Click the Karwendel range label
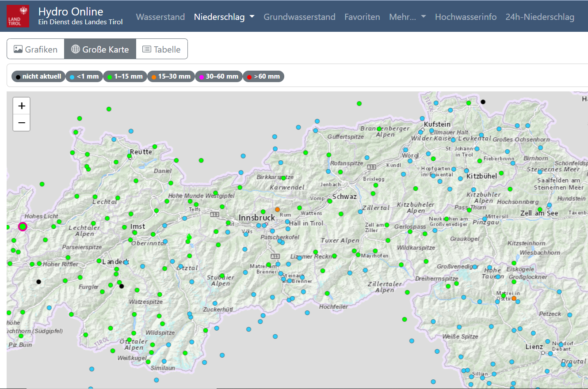The width and height of the screenshot is (588, 389). [287, 187]
